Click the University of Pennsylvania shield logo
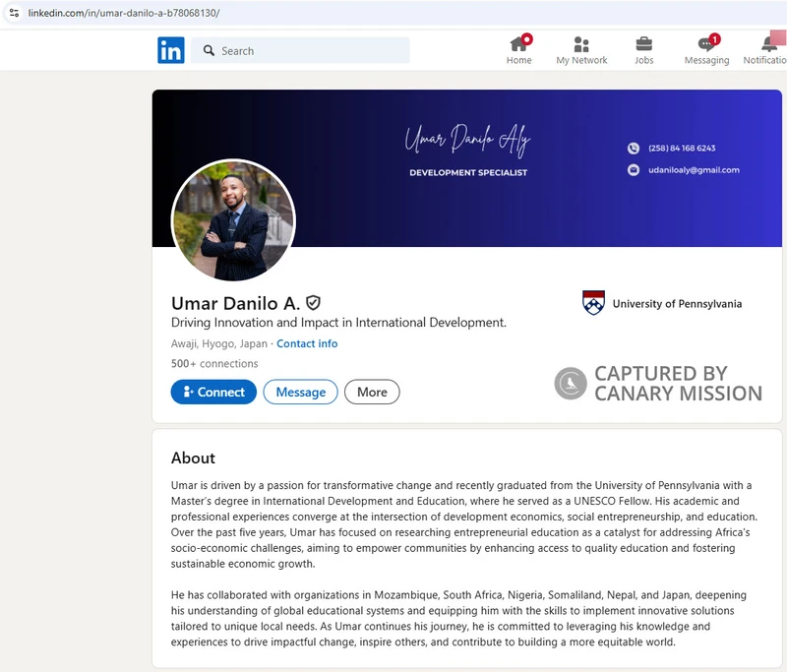This screenshot has height=672, width=787. tap(593, 303)
